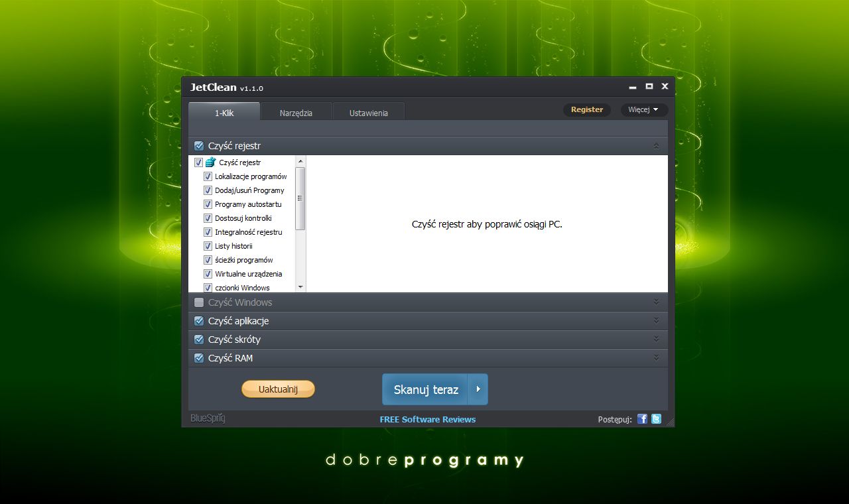Viewport: 849px width, 504px height.
Task: Expand the Czyść Windows section chevron
Action: point(657,302)
